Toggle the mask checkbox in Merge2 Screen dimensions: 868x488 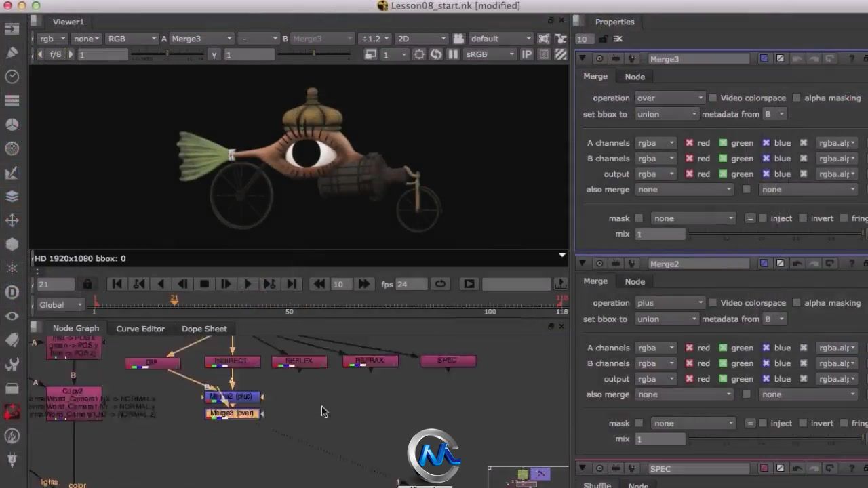[x=639, y=423]
